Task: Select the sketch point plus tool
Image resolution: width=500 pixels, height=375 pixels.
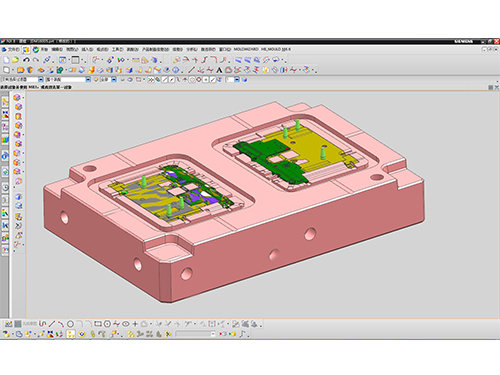Action: coord(135,324)
